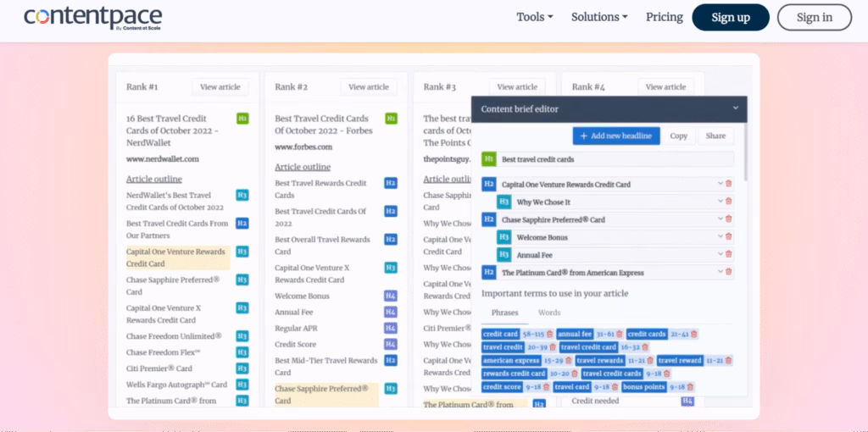Click trash icon next to Why We Chose It
This screenshot has width=868, height=432.
tap(729, 202)
